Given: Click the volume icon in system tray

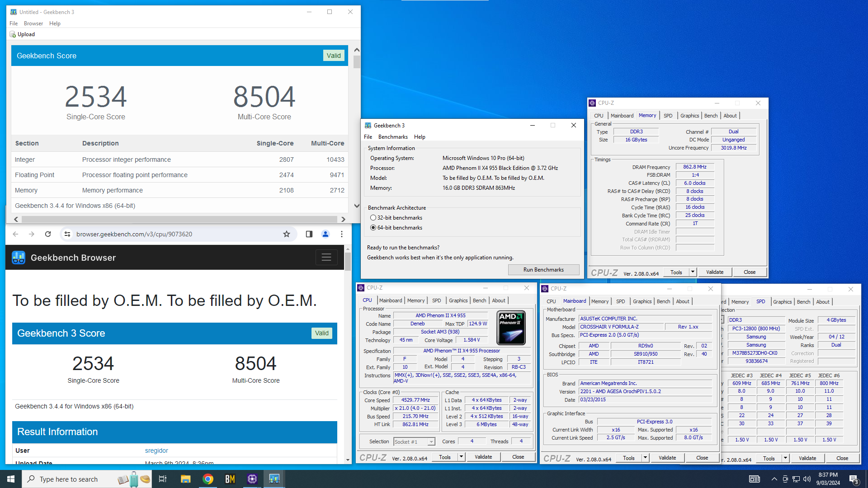Looking at the screenshot, I should pyautogui.click(x=807, y=479).
